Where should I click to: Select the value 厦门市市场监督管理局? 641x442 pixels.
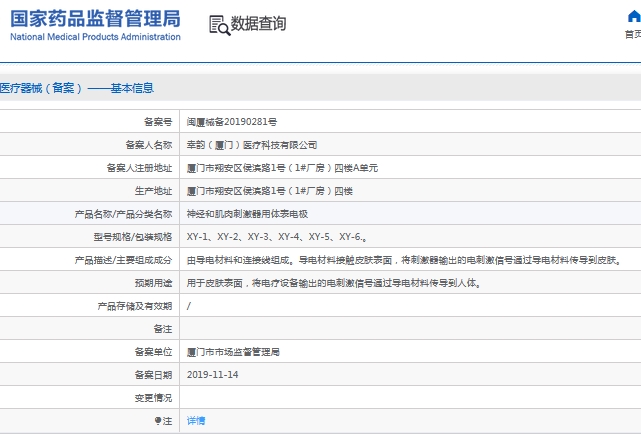233,352
